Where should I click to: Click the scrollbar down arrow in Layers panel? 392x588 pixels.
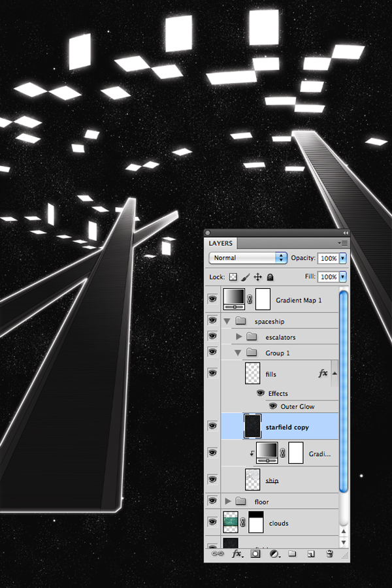pyautogui.click(x=343, y=542)
